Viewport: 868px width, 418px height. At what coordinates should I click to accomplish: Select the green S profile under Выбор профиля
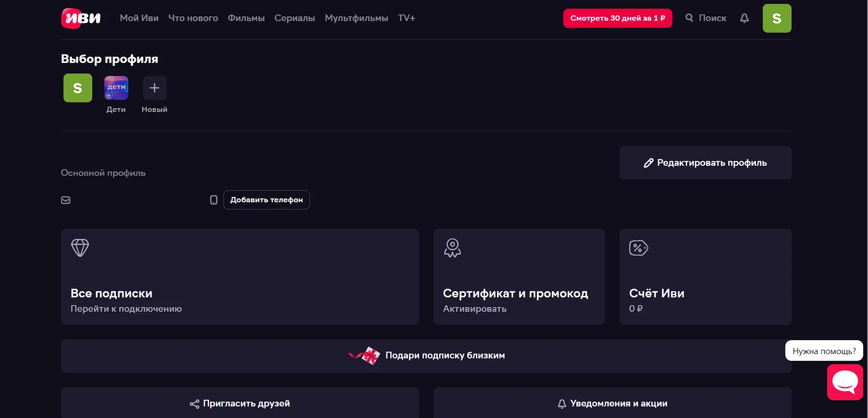tap(78, 88)
